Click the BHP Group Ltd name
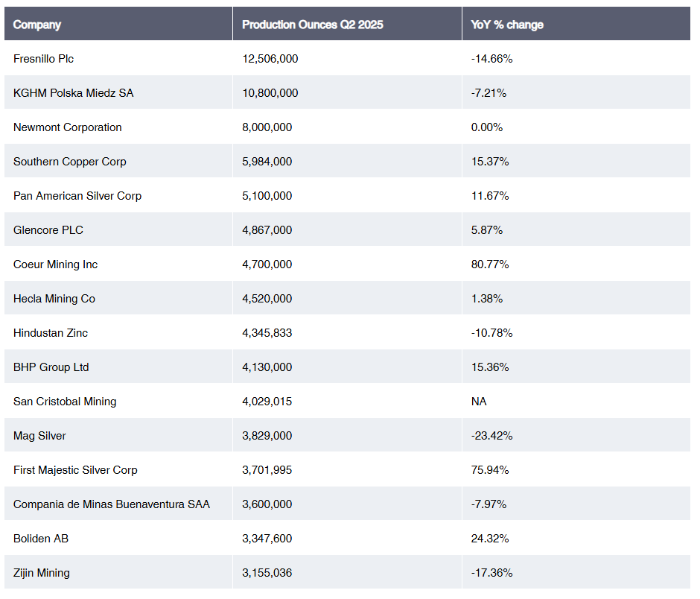Viewport: 700px width, 599px height. coord(51,367)
